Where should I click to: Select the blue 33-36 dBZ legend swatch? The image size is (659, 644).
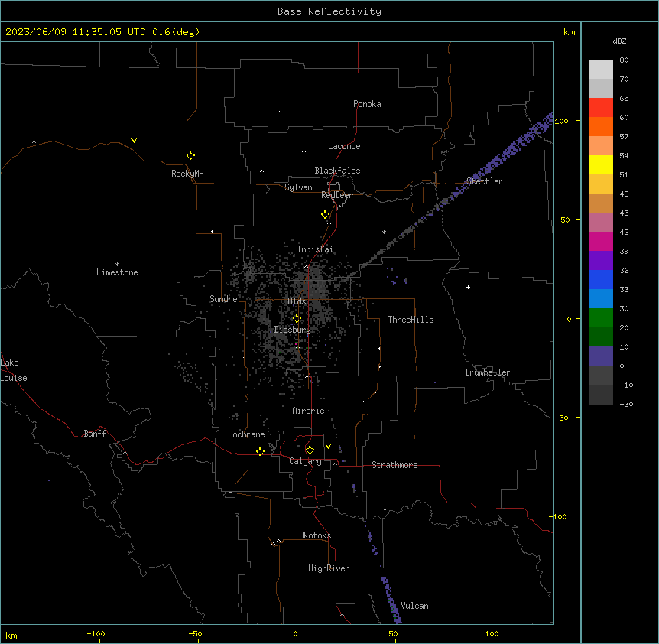601,279
